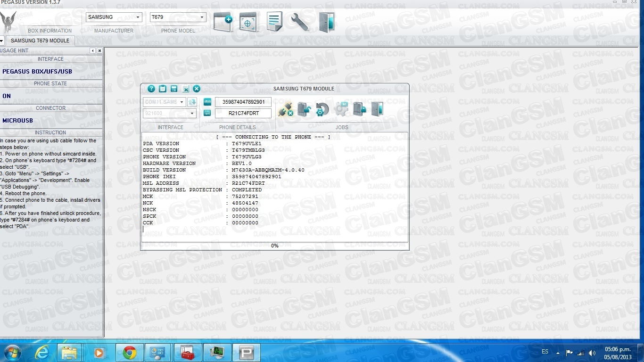Open help in the T679 module window

[x=151, y=89]
